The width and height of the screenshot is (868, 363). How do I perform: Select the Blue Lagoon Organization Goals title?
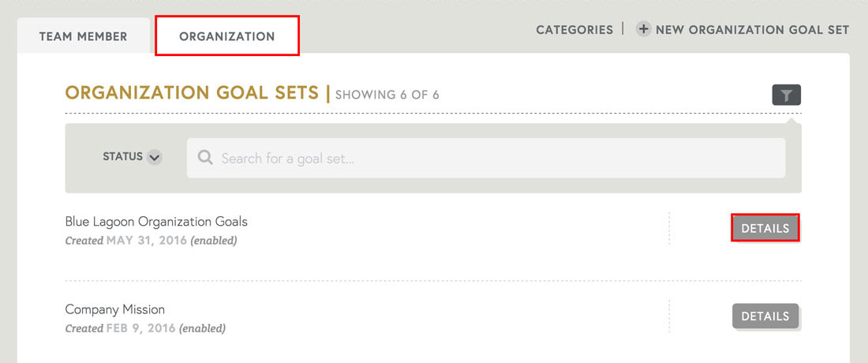[x=156, y=221]
